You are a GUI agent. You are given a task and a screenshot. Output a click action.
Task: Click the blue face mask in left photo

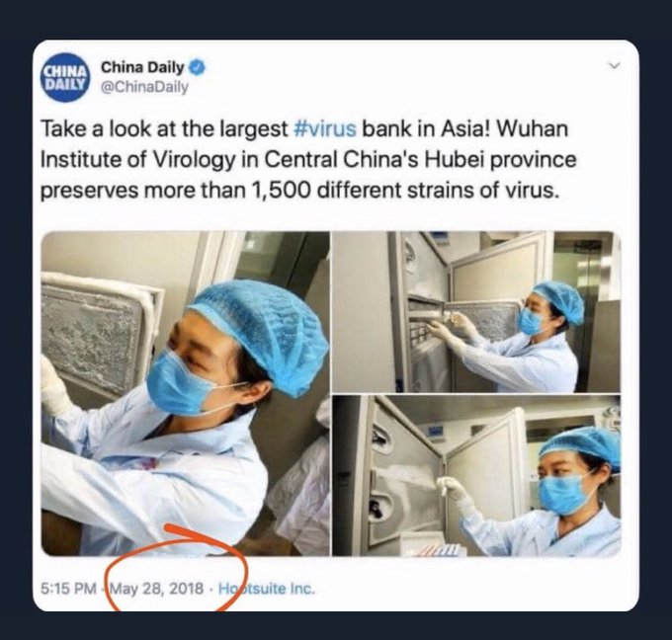point(180,383)
